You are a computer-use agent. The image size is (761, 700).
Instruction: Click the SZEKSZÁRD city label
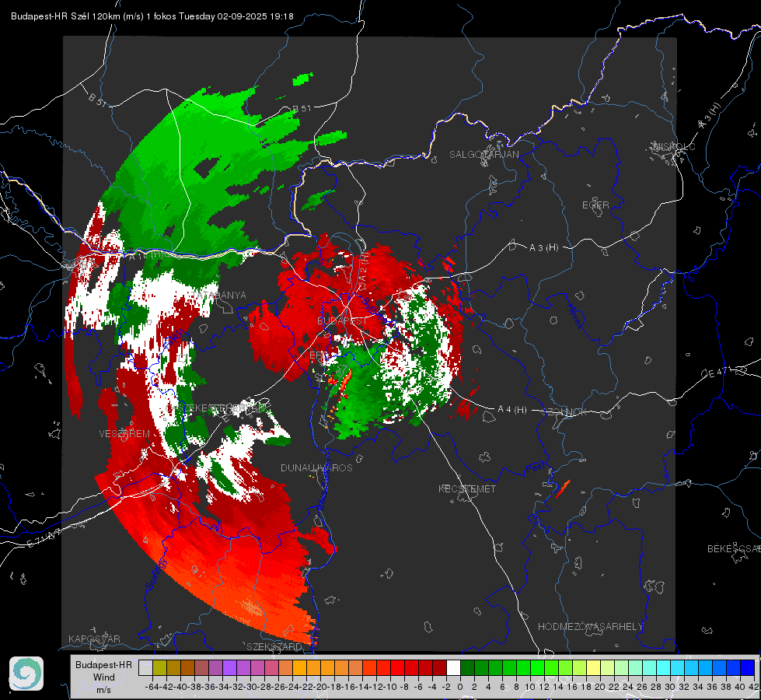(x=274, y=646)
